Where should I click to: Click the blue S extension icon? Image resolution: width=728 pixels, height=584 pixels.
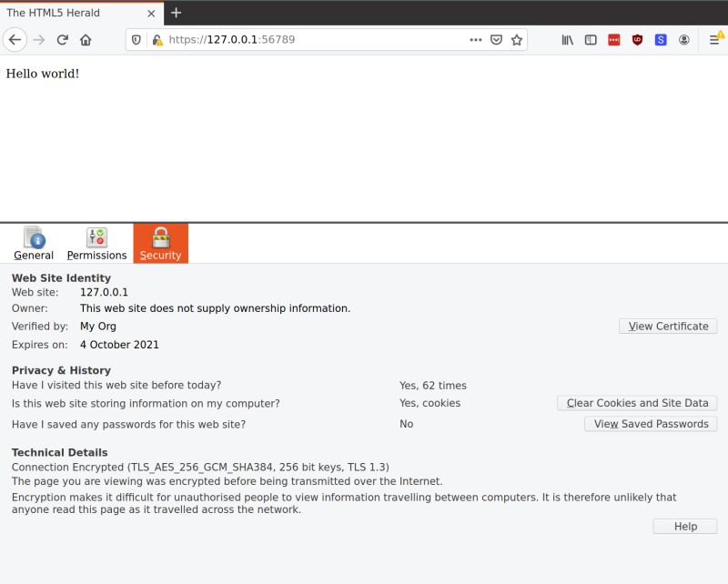tap(661, 39)
